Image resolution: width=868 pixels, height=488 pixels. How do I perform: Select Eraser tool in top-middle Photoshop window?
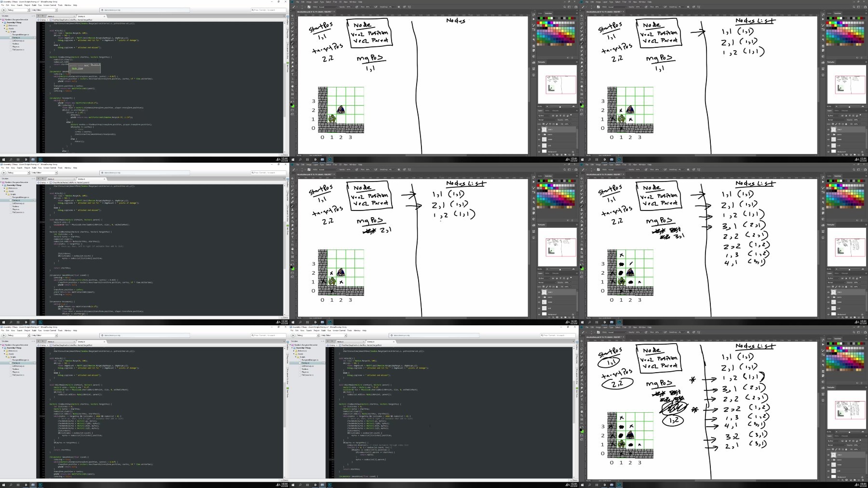click(292, 55)
